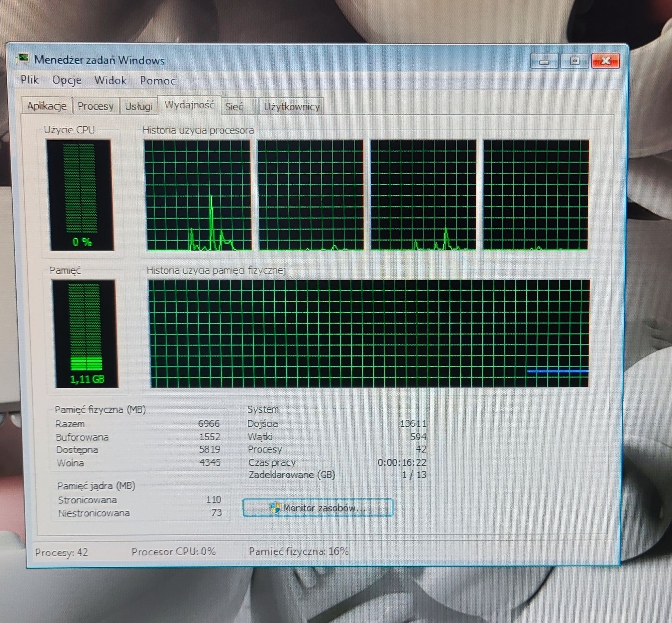The height and width of the screenshot is (623, 672).
Task: Minimize the Menedżer zadań window
Action: [x=544, y=62]
